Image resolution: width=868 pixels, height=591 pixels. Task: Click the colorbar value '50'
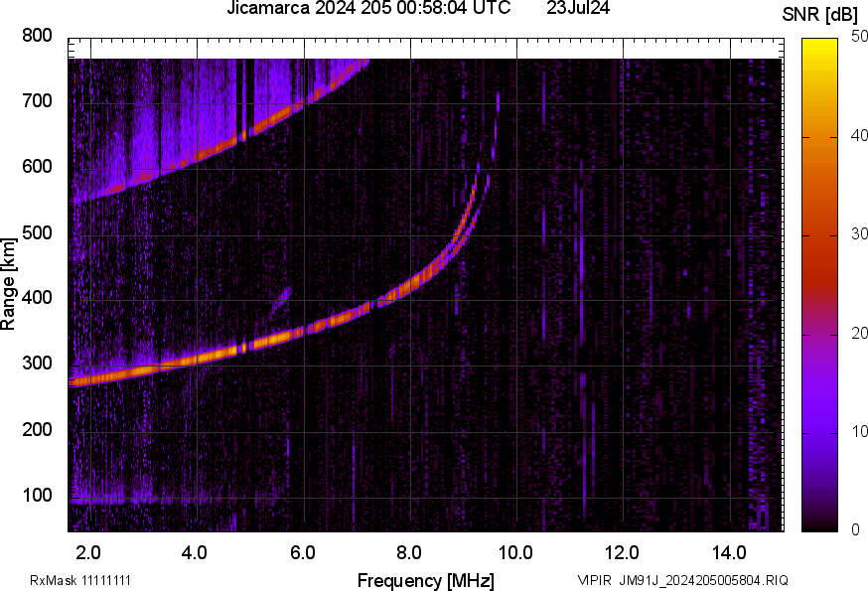(x=859, y=37)
